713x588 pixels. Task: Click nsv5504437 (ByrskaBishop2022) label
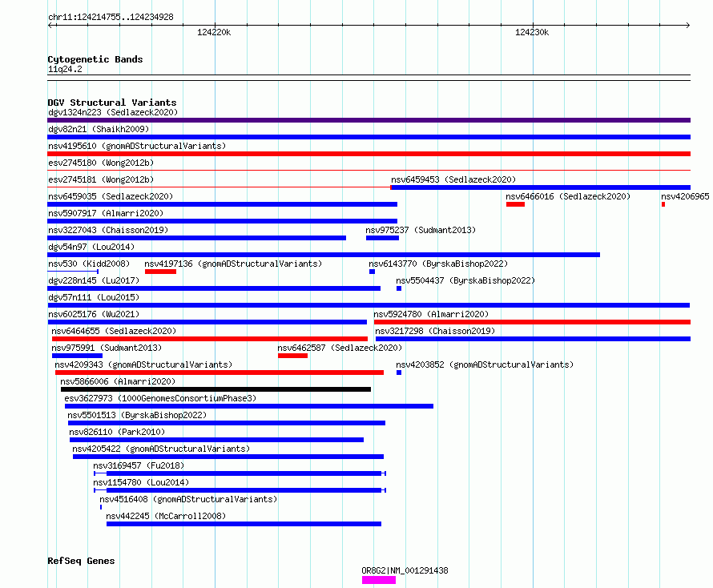(x=465, y=280)
